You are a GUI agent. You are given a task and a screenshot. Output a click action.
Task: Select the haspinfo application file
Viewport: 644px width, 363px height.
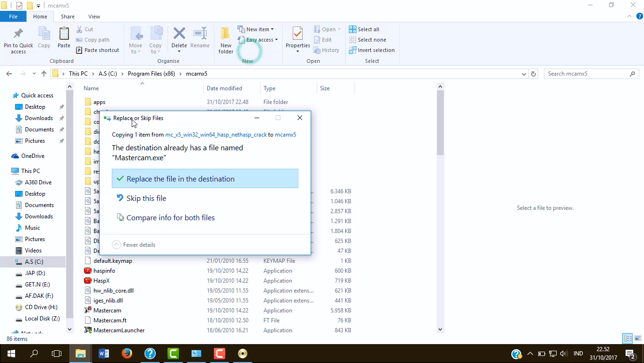(x=104, y=271)
